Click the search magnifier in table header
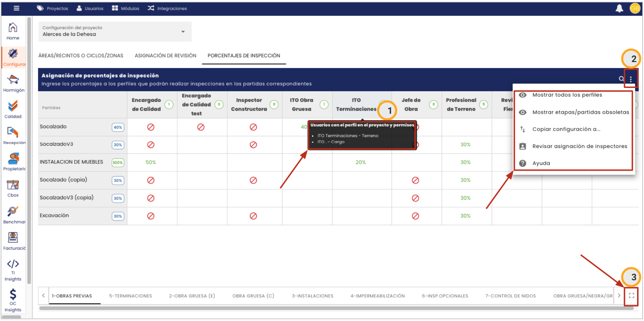Viewport: 644px width, 321px height. (x=621, y=79)
